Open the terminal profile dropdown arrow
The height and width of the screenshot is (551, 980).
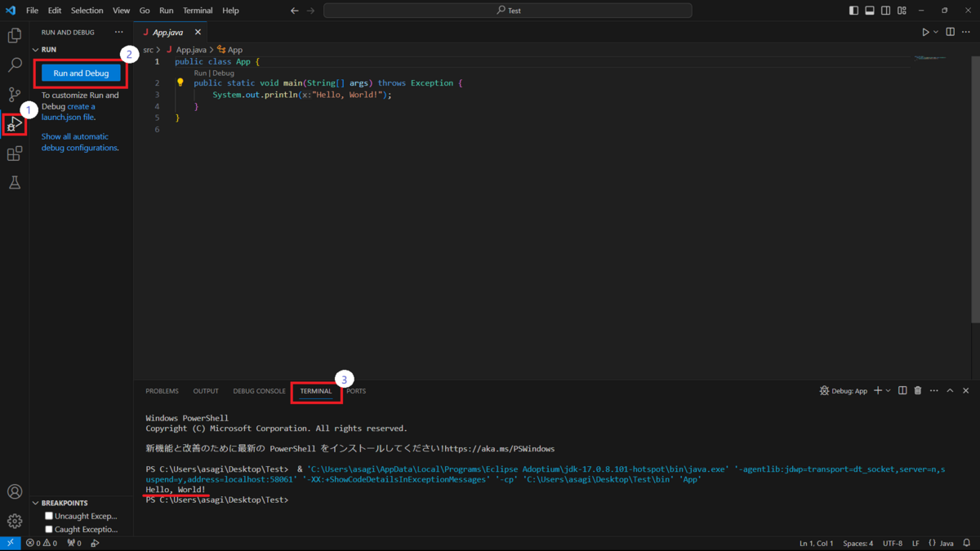(889, 390)
